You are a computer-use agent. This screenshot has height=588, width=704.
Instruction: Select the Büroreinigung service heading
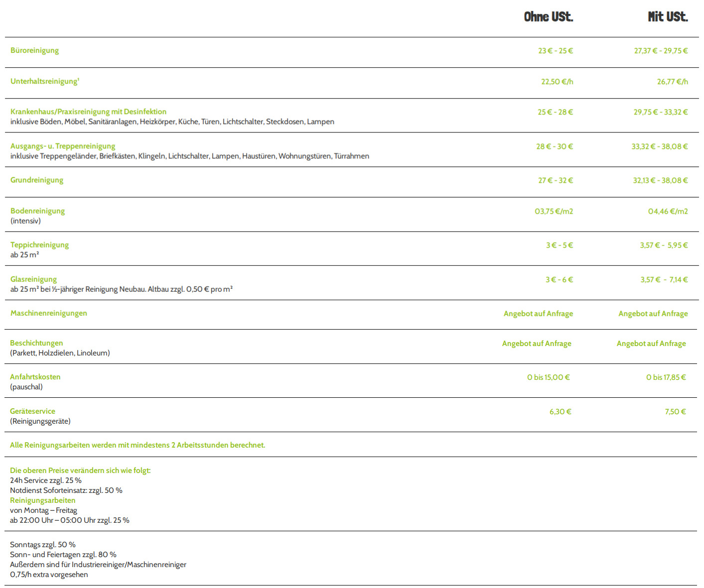[x=34, y=50]
